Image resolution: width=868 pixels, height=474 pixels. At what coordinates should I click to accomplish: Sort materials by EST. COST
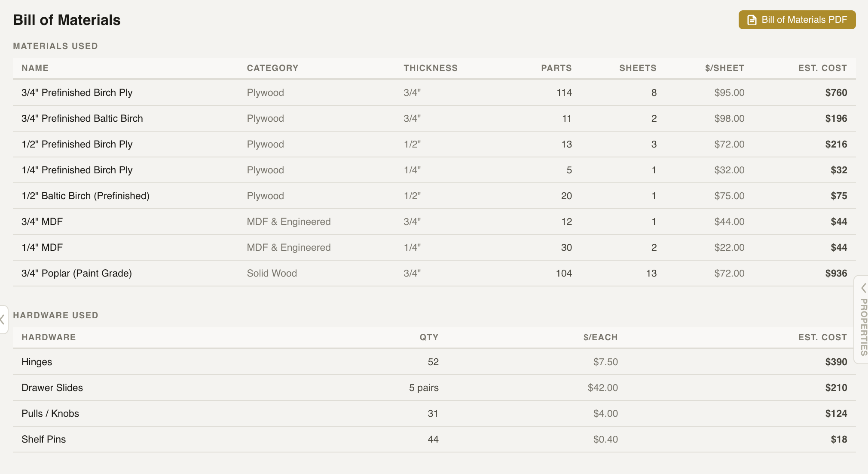click(x=822, y=68)
